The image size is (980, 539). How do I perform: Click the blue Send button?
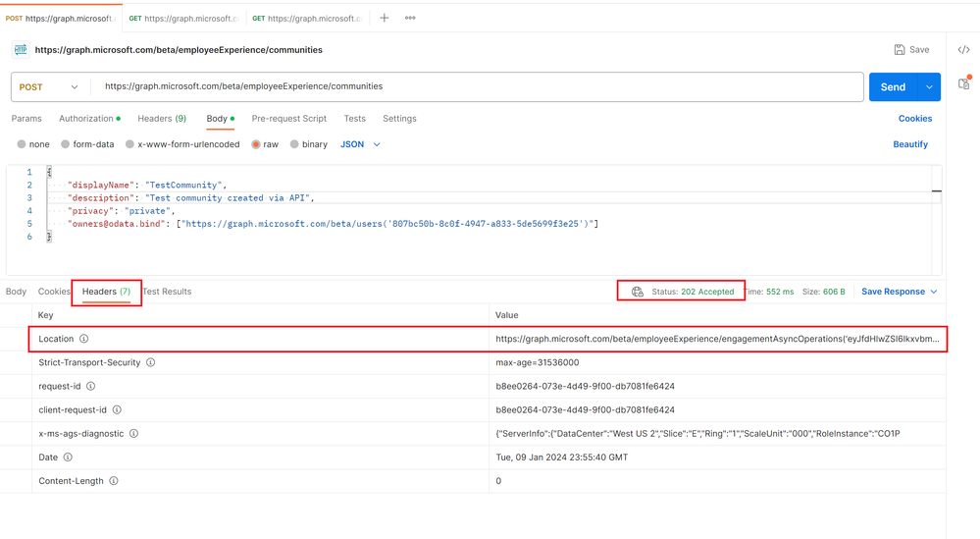tap(893, 87)
